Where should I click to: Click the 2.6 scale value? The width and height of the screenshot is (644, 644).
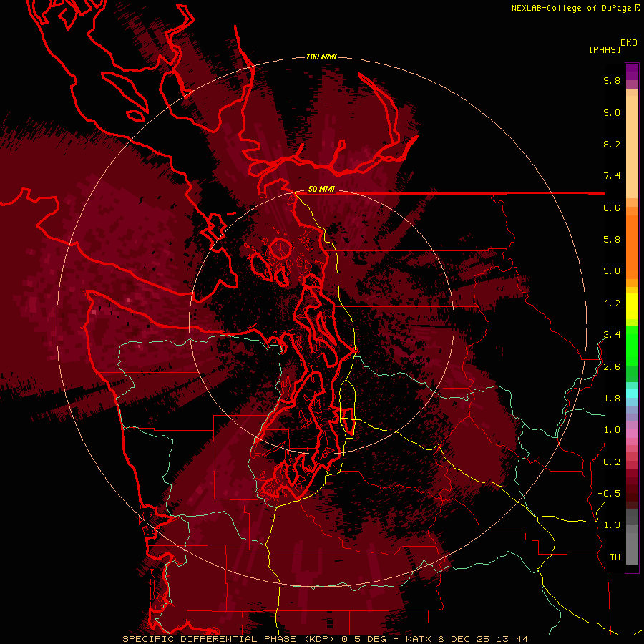point(612,367)
